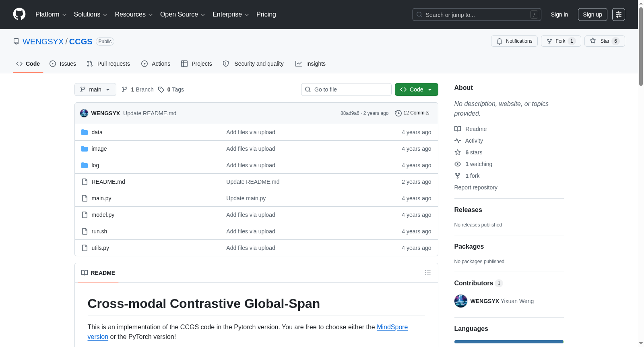
Task: Open the Security and quality tab
Action: tap(253, 64)
